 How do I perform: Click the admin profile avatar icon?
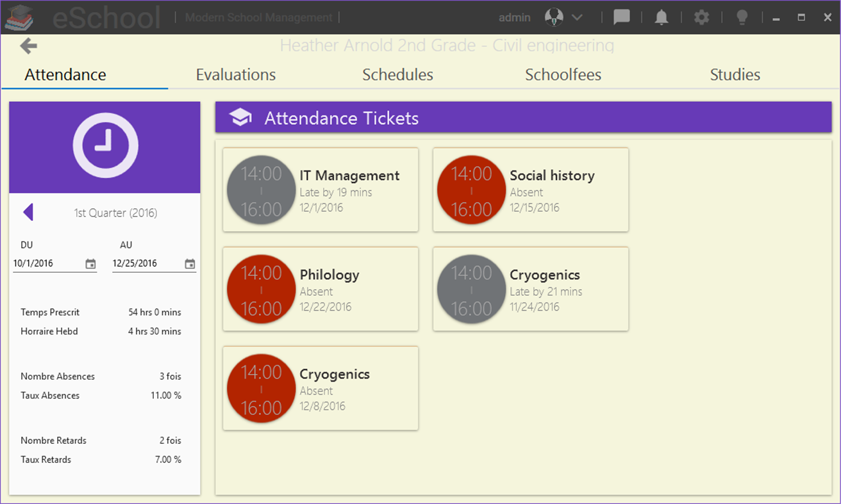pyautogui.click(x=553, y=16)
